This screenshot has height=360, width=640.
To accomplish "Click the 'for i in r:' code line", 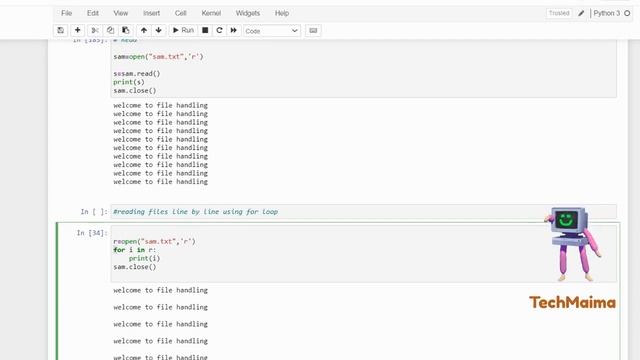I will tap(135, 250).
